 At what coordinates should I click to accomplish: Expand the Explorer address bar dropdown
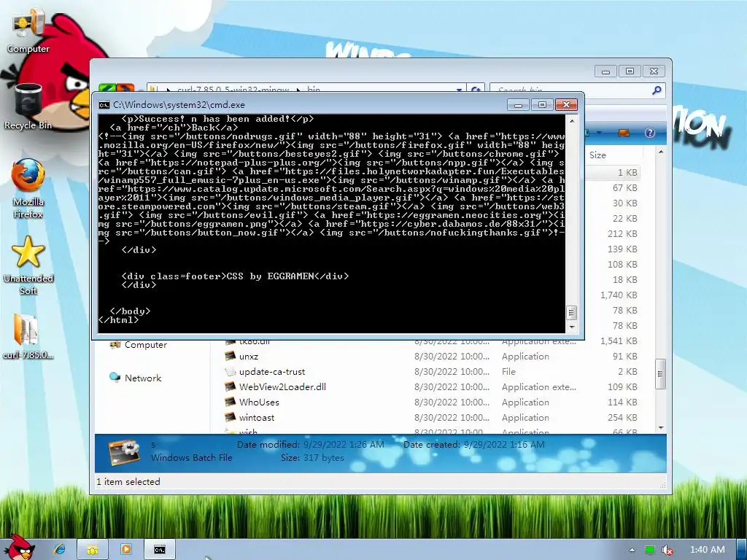click(x=459, y=89)
